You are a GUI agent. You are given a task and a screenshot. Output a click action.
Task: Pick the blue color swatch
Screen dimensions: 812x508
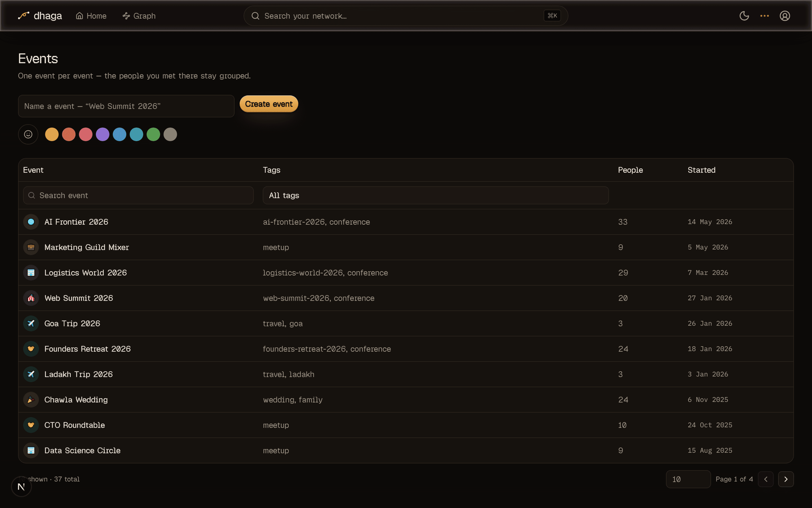(x=120, y=134)
